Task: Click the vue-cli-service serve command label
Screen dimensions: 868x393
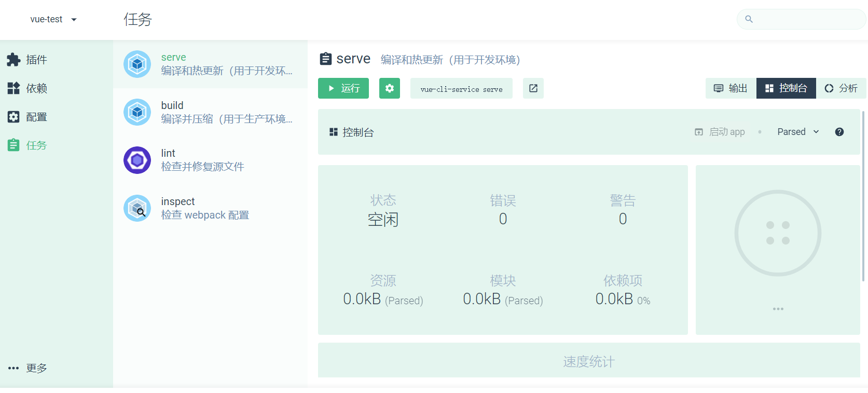Action: click(x=461, y=89)
